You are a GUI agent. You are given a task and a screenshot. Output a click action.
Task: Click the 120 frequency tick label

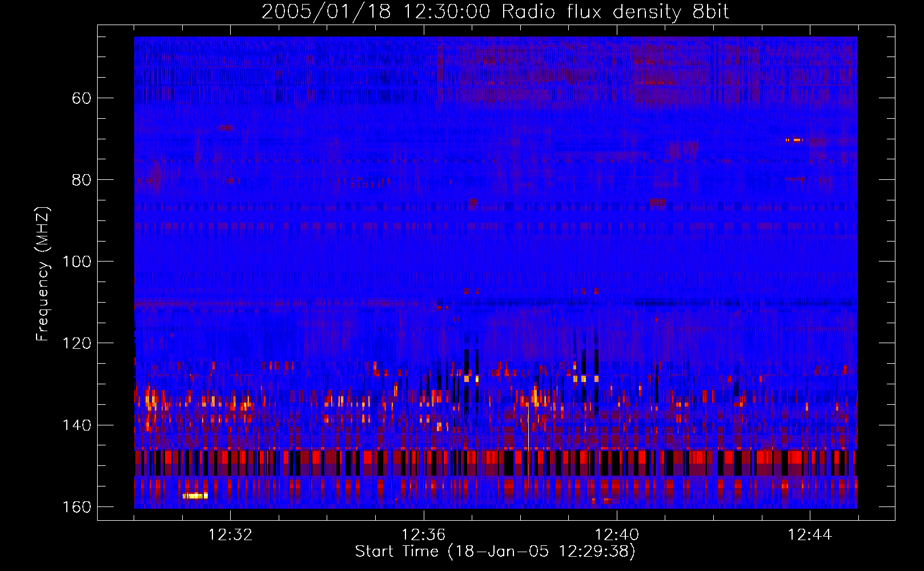pyautogui.click(x=77, y=343)
